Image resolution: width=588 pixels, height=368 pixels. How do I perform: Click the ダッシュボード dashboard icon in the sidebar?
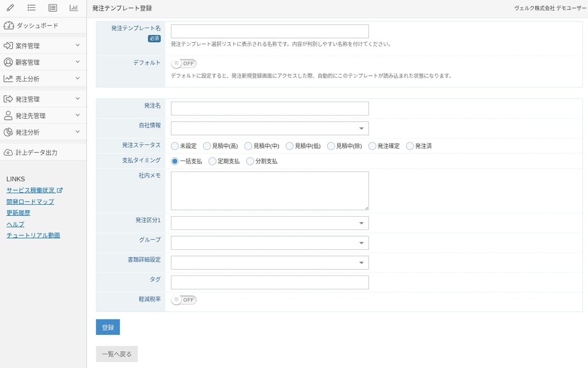[10, 25]
